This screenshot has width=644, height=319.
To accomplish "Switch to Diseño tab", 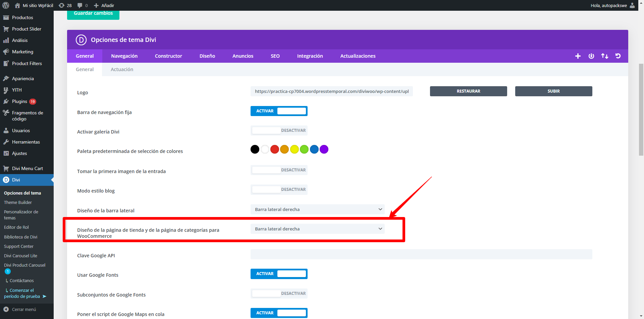I will [x=207, y=56].
